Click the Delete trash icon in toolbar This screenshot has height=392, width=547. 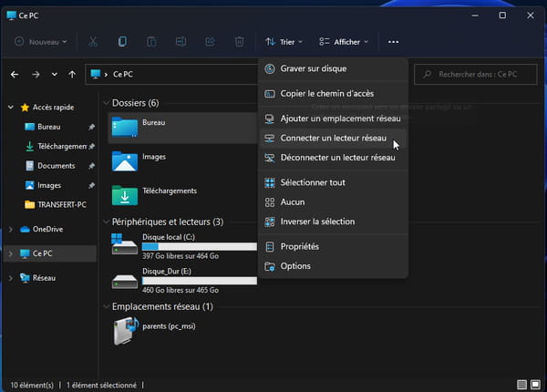[x=239, y=42]
